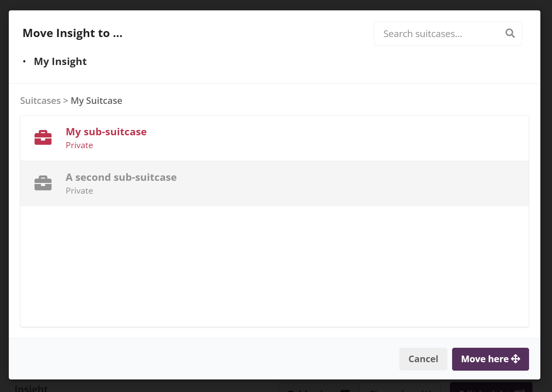Click Private label under My sub-suitcase
Viewport: 552px width, 392px height.
79,145
